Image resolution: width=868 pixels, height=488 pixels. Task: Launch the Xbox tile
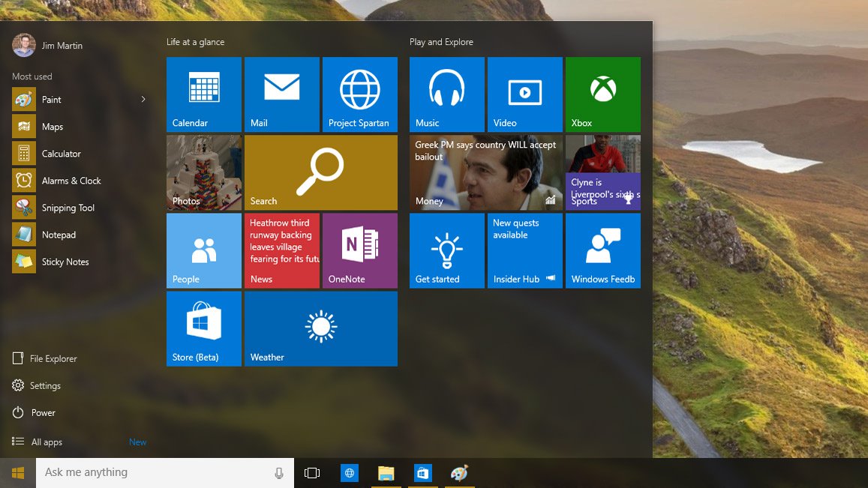tap(603, 94)
